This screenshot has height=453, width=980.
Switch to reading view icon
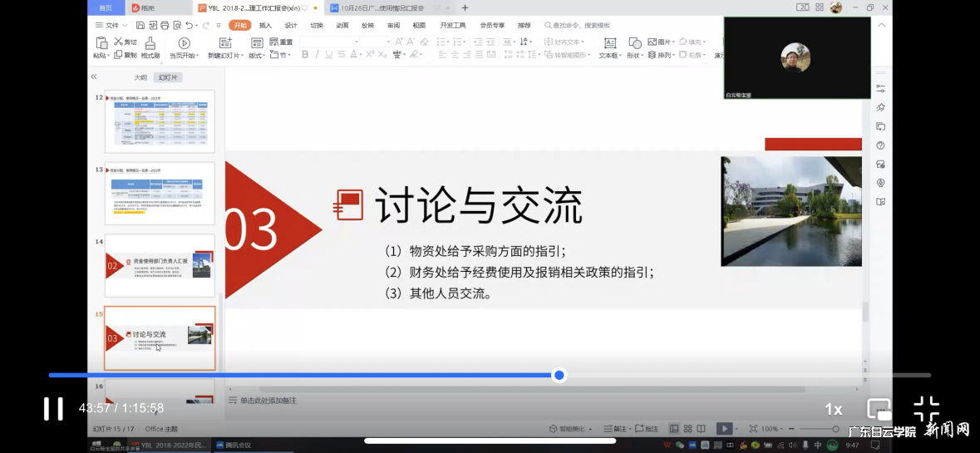tap(702, 429)
